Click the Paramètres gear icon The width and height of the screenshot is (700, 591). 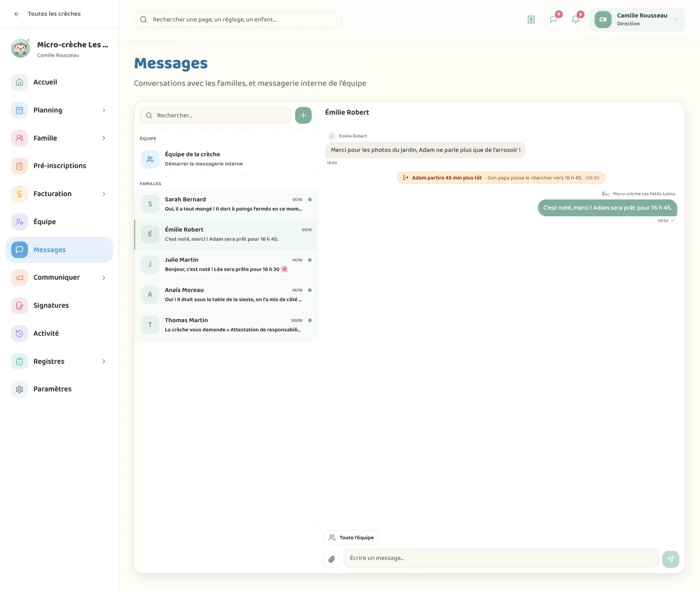point(19,389)
